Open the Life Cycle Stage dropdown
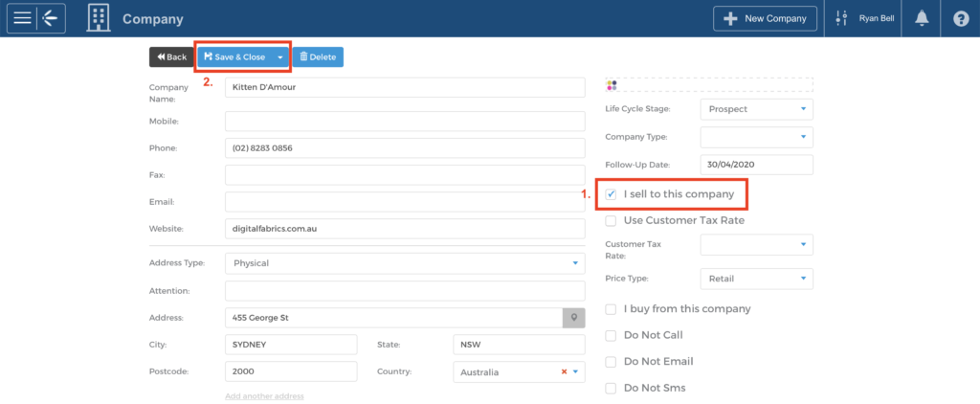Image resolution: width=980 pixels, height=404 pixels. pyautogui.click(x=757, y=109)
